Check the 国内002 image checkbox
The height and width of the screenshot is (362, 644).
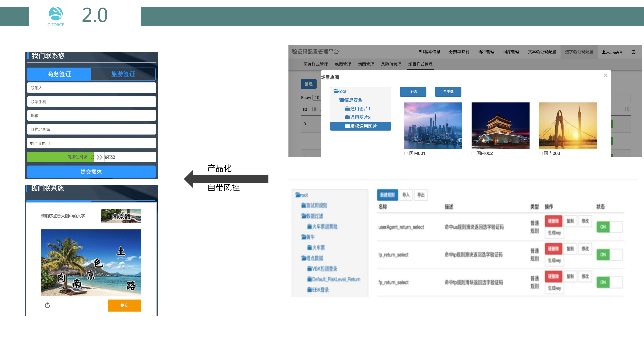[473, 153]
